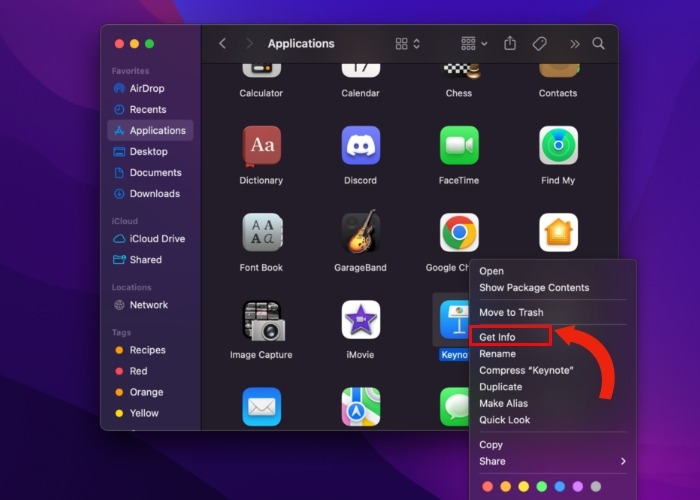700x500 pixels.
Task: Open iCloud Drive in the sidebar
Action: (150, 238)
